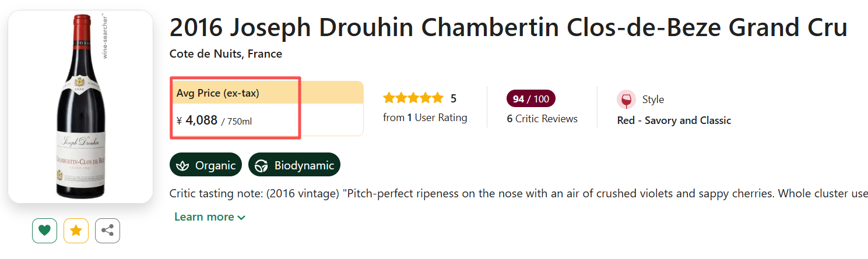Click the 2016 Joseph Drouhin wine title

pyautogui.click(x=508, y=27)
